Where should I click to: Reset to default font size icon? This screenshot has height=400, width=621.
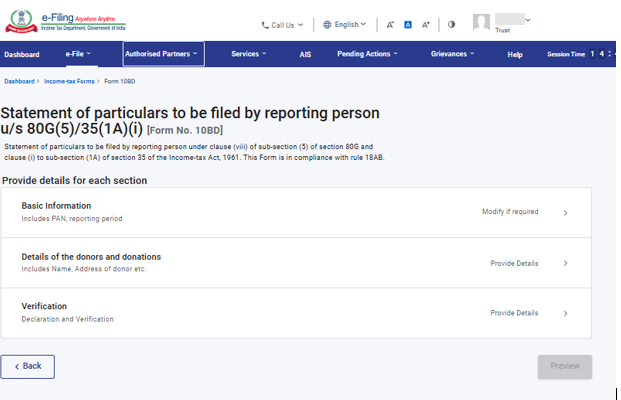pos(408,24)
